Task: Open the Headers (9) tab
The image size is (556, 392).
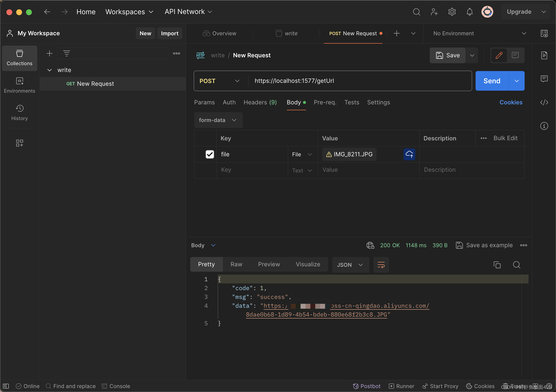Action: tap(260, 102)
